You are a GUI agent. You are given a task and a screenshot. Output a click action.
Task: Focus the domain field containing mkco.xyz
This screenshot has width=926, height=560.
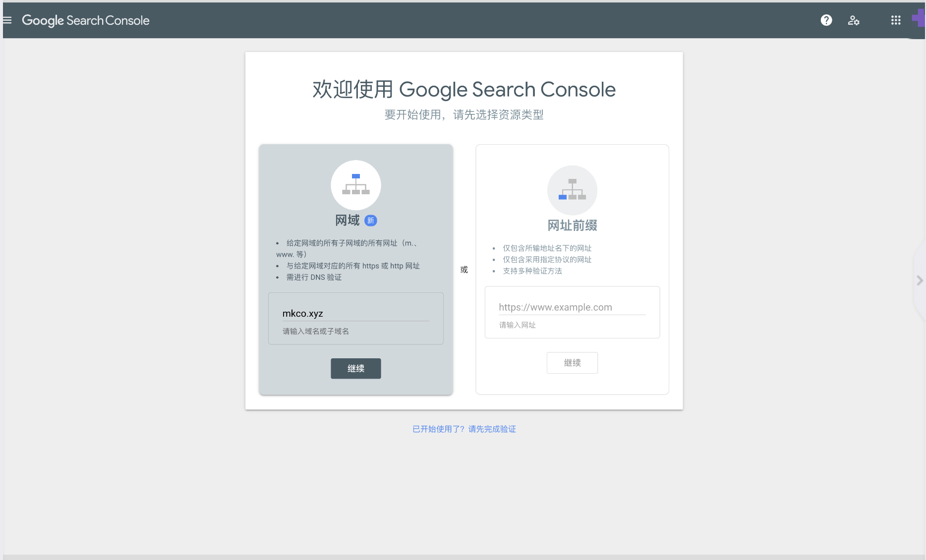355,314
